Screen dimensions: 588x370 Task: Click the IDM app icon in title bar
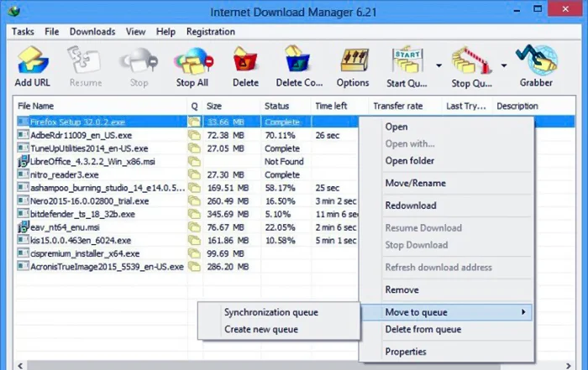(13, 11)
